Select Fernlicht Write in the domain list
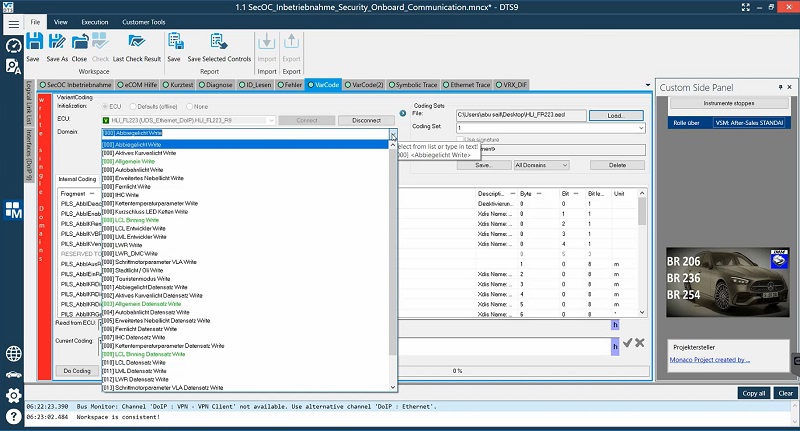The image size is (800, 431). click(x=130, y=186)
